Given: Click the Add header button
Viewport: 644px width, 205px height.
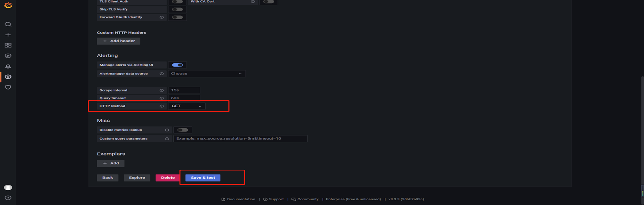Looking at the screenshot, I should 119,41.
